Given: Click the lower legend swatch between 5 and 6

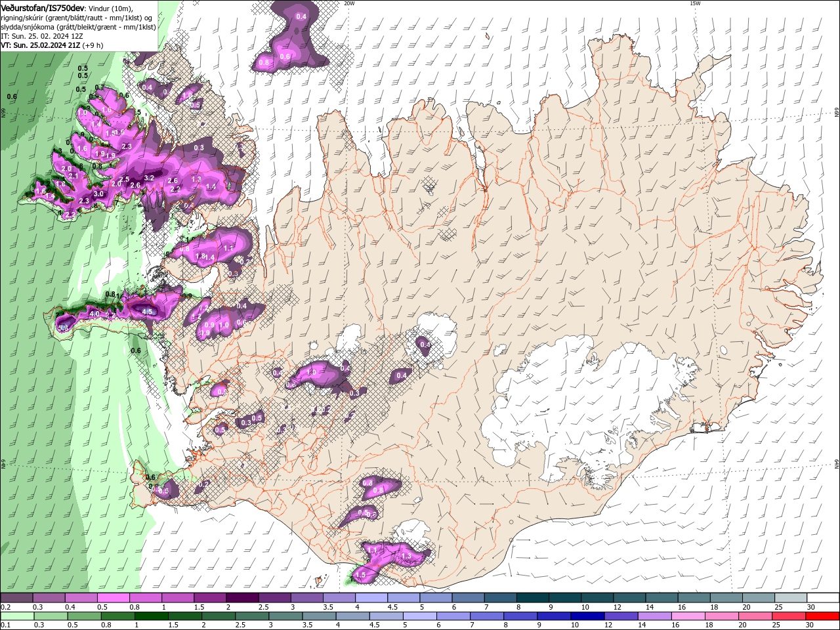Looking at the screenshot, I should pyautogui.click(x=421, y=616).
